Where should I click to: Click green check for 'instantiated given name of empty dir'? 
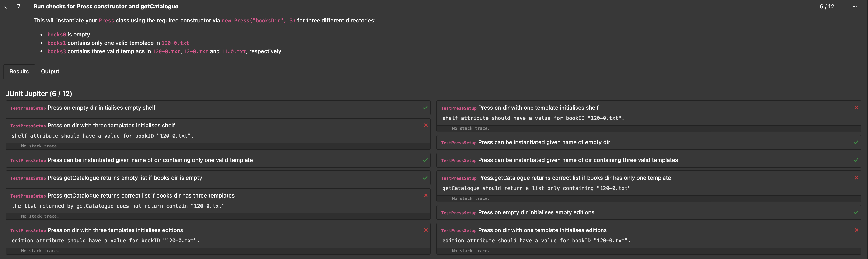856,142
